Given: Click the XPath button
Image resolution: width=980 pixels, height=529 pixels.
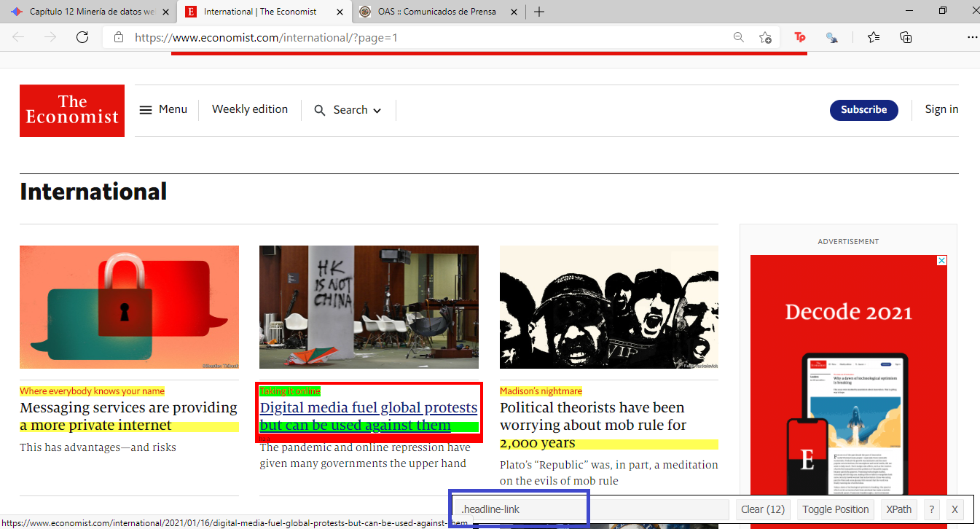Looking at the screenshot, I should pyautogui.click(x=898, y=509).
